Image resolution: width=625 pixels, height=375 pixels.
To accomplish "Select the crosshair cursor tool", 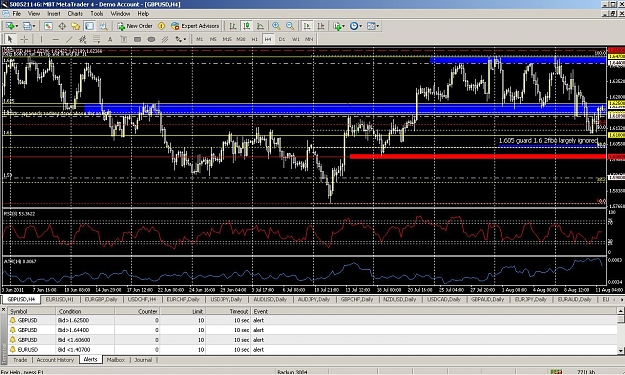I will click(24, 39).
